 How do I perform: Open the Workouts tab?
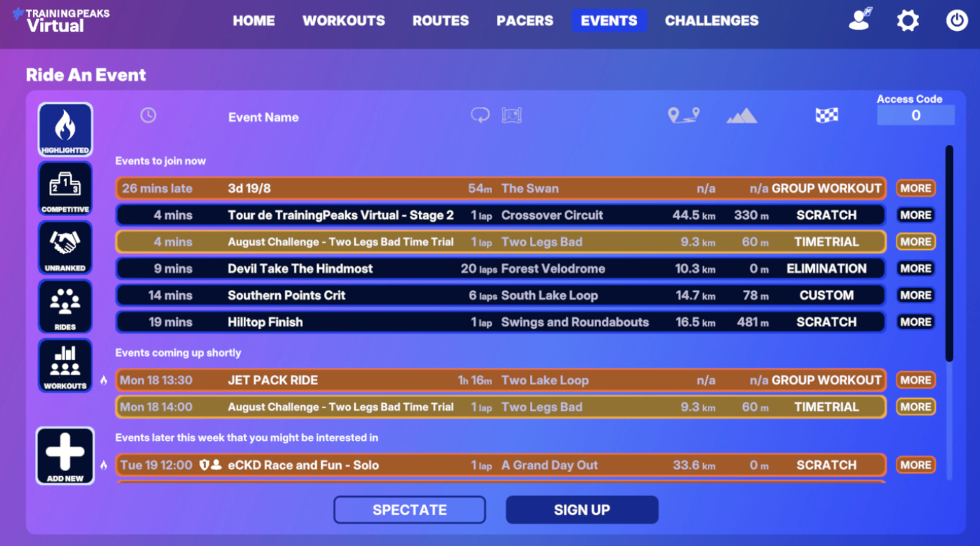tap(344, 20)
